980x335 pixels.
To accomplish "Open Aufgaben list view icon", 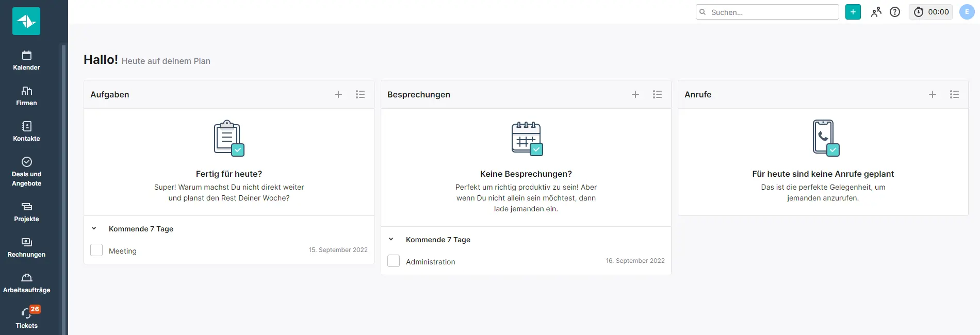I will pyautogui.click(x=360, y=94).
